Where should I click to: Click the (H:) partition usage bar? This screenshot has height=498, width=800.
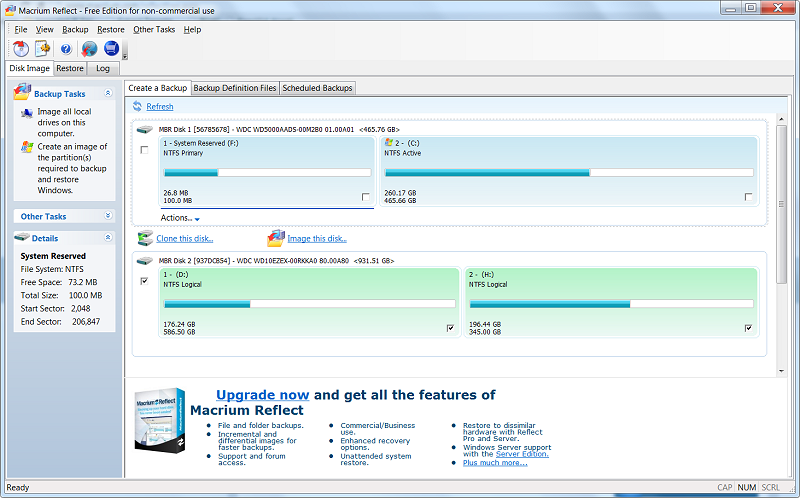point(611,304)
